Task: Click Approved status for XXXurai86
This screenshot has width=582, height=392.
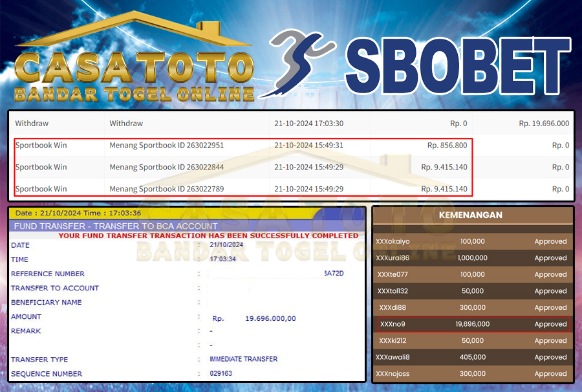Action: pos(550,258)
